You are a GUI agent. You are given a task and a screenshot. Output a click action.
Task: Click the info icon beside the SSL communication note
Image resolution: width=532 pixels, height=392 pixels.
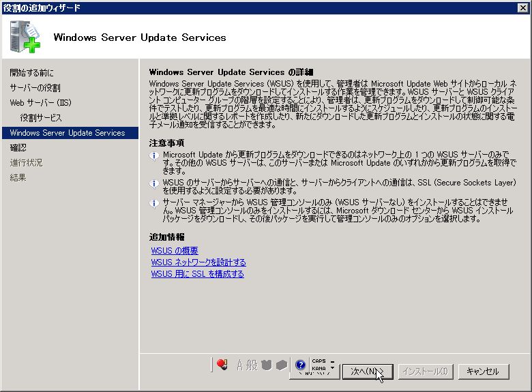pos(154,184)
